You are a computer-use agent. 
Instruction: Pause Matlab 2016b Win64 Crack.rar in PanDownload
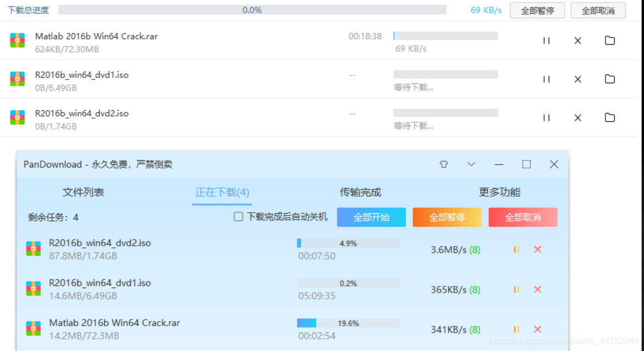coord(516,330)
